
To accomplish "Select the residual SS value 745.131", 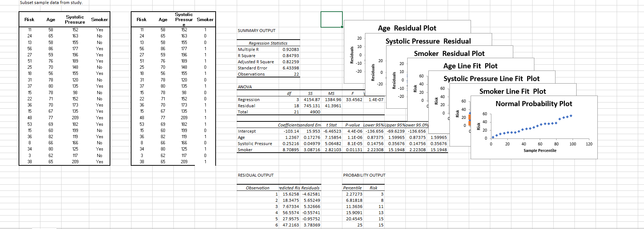I will click(312, 106).
